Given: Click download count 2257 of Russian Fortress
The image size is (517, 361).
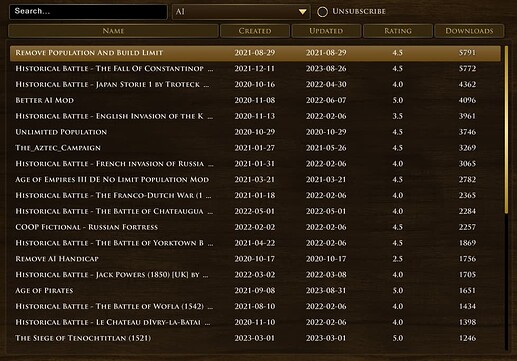Looking at the screenshot, I should (467, 227).
